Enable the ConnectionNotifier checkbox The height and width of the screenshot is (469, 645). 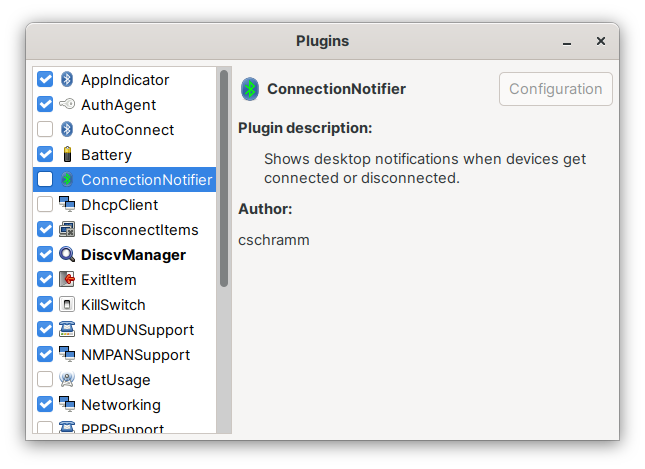[45, 179]
